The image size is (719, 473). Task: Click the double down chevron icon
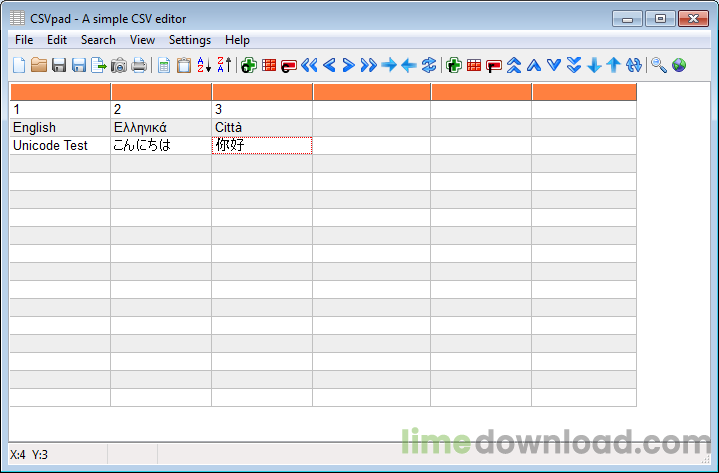(574, 66)
